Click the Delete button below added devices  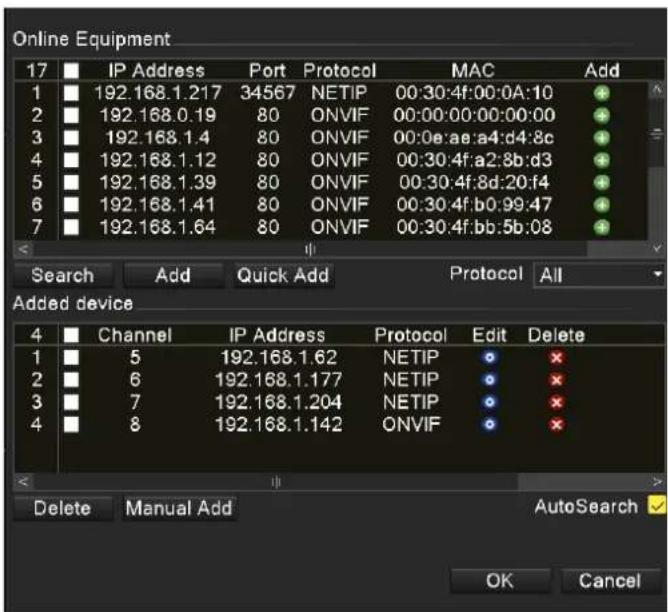[x=63, y=508]
